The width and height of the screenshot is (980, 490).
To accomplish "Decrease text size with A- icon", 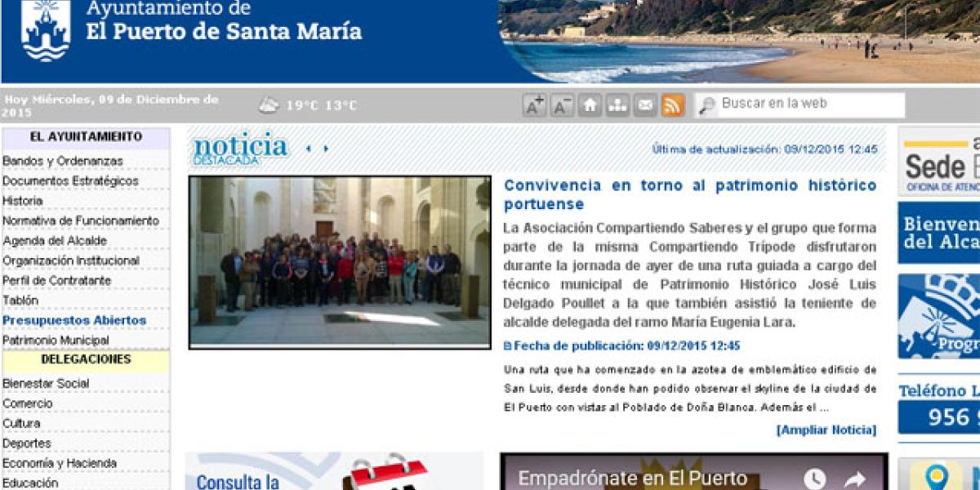I will (562, 105).
